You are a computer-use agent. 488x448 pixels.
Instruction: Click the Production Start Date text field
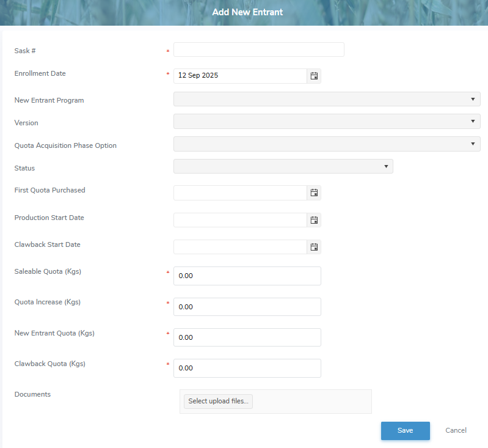[x=239, y=220]
